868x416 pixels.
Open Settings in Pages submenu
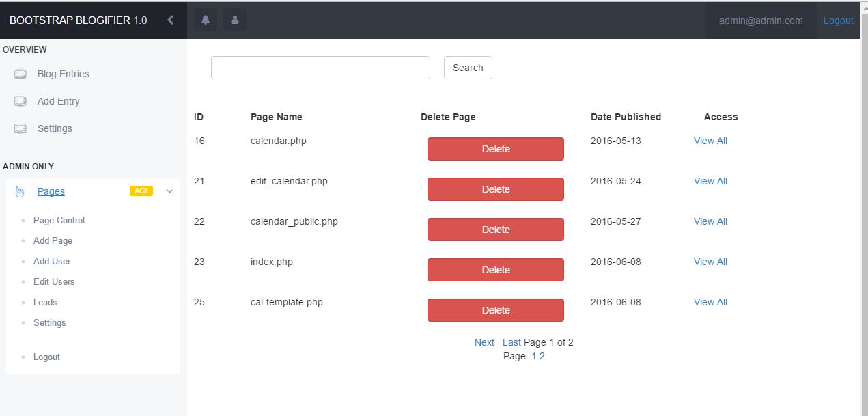50,322
